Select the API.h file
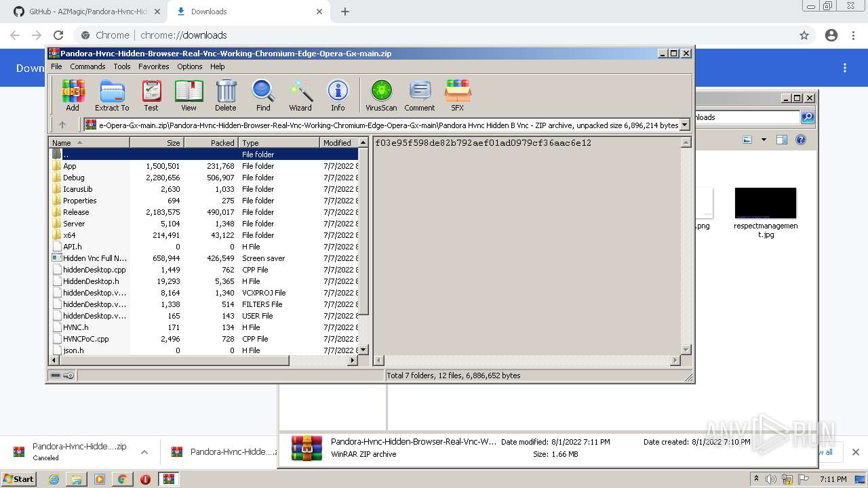Image resolution: width=868 pixels, height=488 pixels. (x=204, y=247)
